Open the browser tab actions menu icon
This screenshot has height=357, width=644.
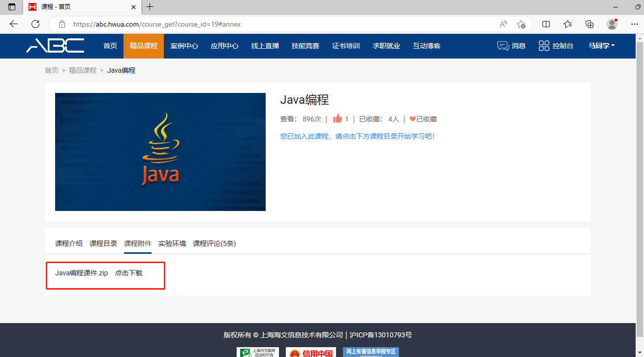point(12,7)
